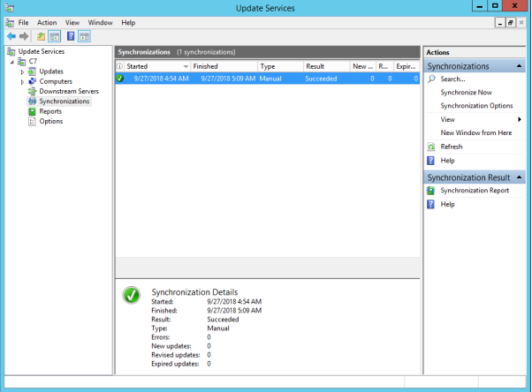The image size is (532, 392).
Task: Open the Synchronization Report link
Action: pos(475,191)
